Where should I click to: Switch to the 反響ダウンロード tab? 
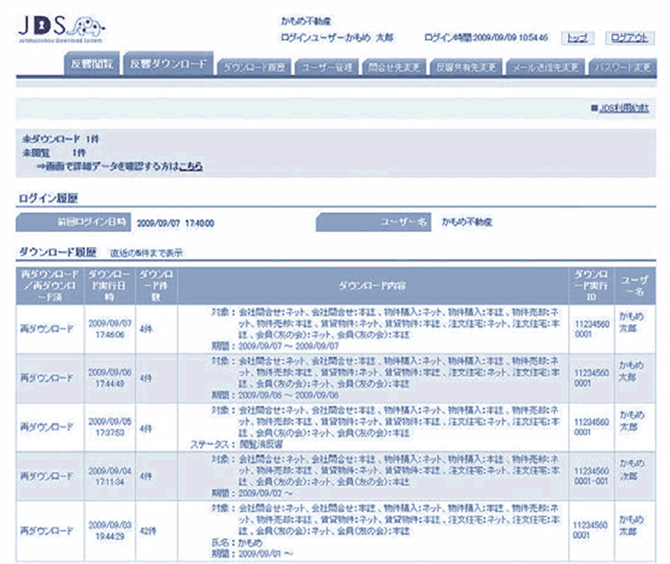168,66
